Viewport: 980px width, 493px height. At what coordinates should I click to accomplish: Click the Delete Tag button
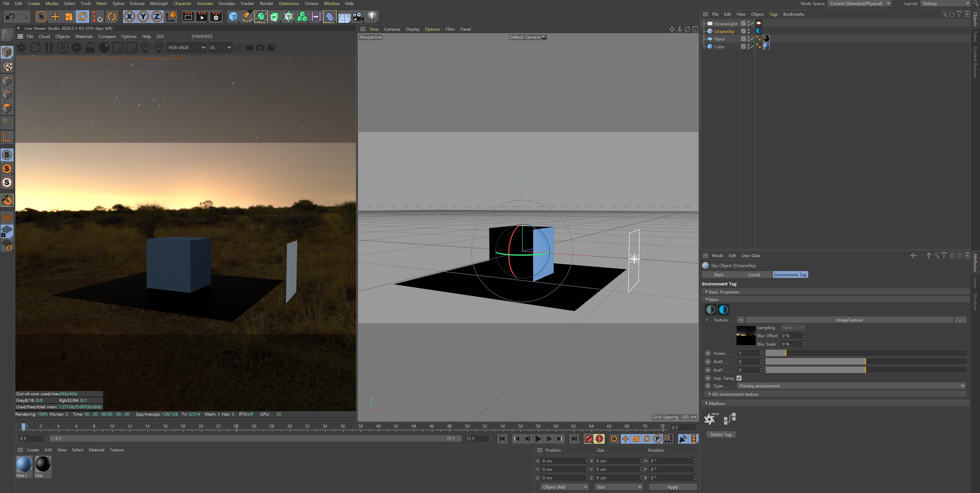[x=720, y=435]
